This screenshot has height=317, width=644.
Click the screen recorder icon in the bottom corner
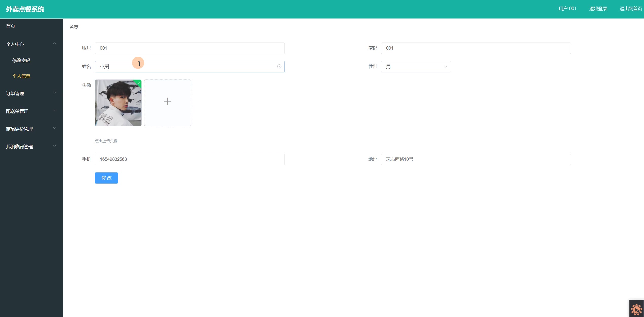click(x=636, y=309)
